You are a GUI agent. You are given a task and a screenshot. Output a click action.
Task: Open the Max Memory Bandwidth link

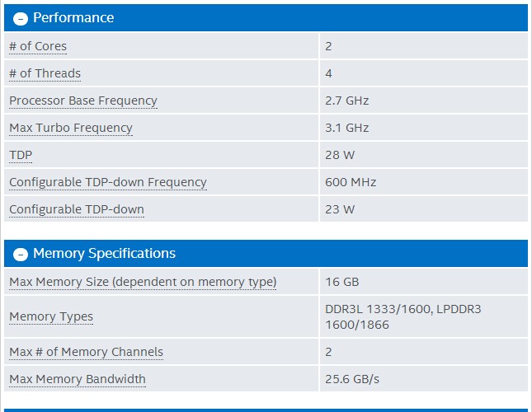pos(77,379)
